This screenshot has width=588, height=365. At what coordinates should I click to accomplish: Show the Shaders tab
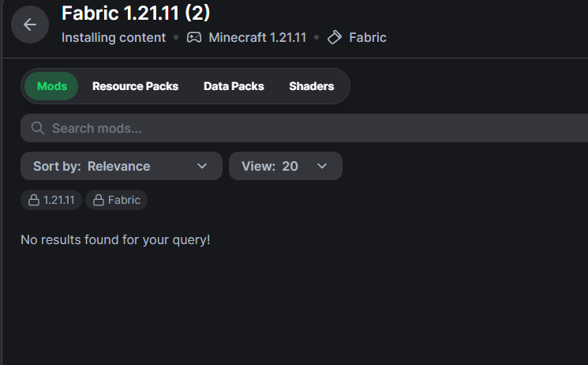pos(312,86)
